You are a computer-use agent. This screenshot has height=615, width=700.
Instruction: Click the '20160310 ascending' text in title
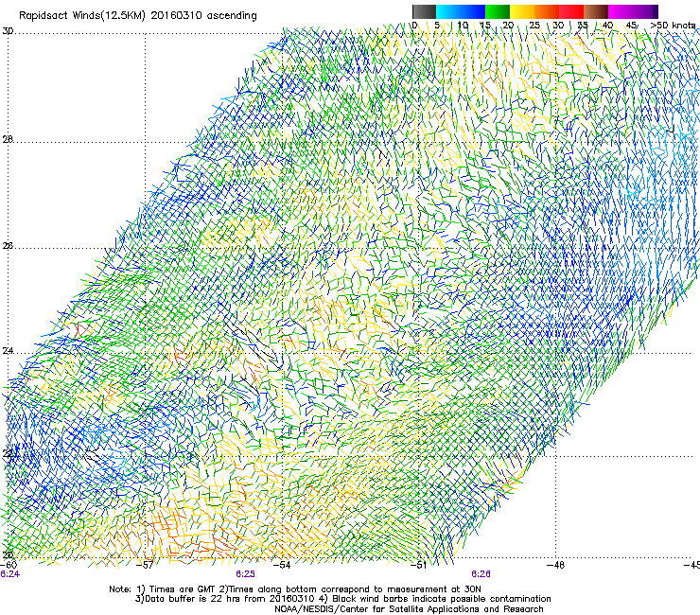point(203,16)
